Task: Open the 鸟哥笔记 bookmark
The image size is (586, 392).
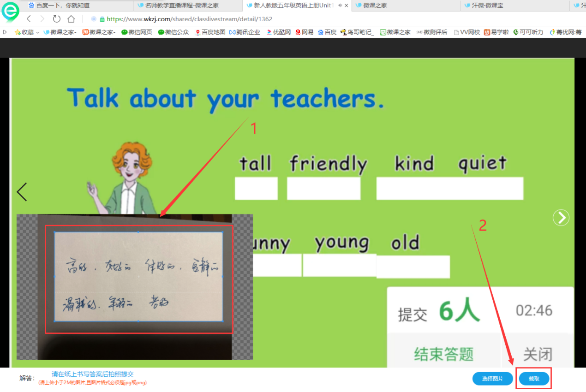Action: (x=357, y=32)
